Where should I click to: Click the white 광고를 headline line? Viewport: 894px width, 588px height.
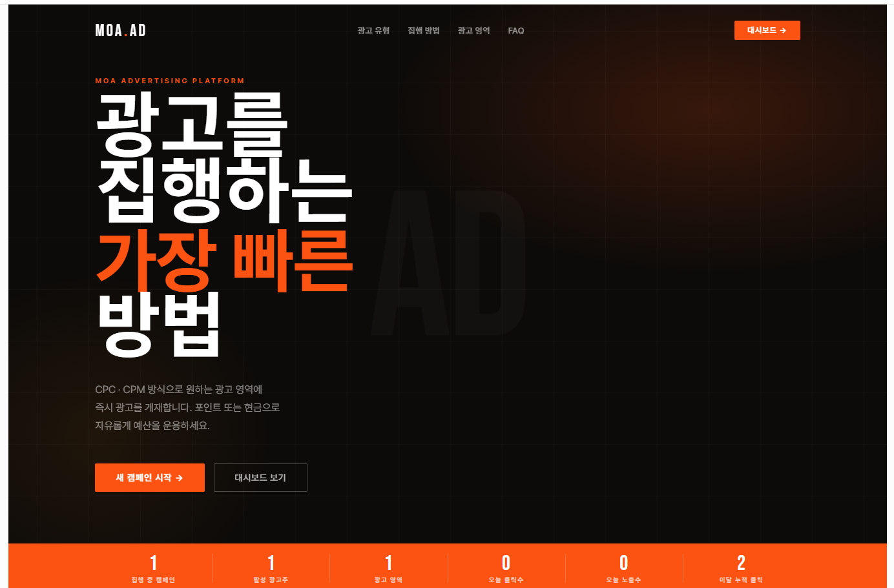point(192,122)
